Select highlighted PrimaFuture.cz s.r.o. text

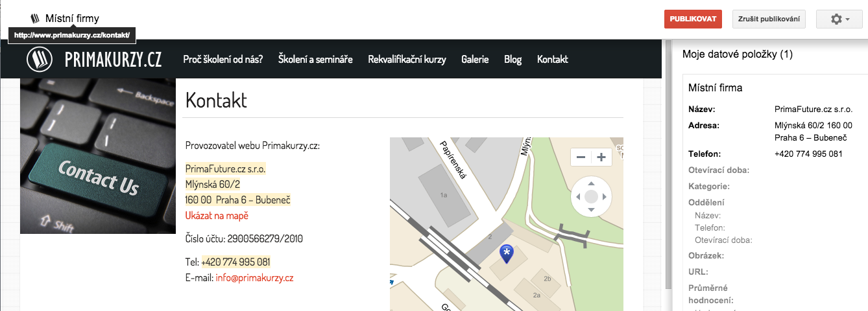[x=226, y=169]
